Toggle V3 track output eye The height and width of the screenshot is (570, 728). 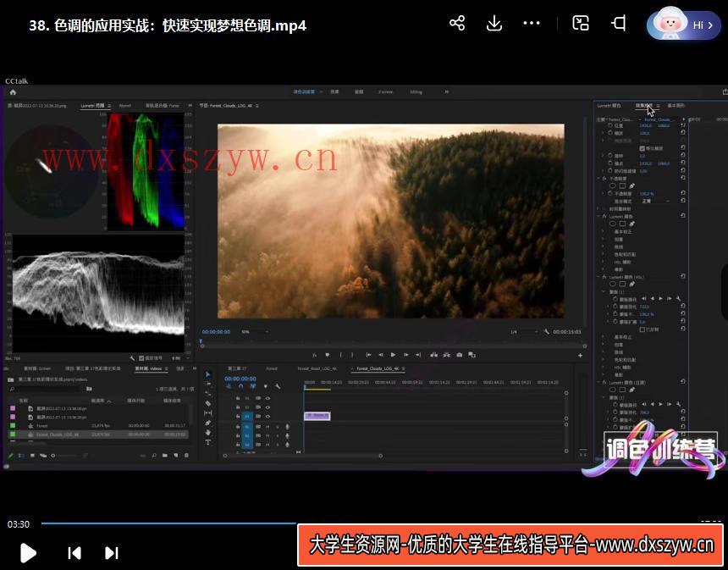[267, 398]
